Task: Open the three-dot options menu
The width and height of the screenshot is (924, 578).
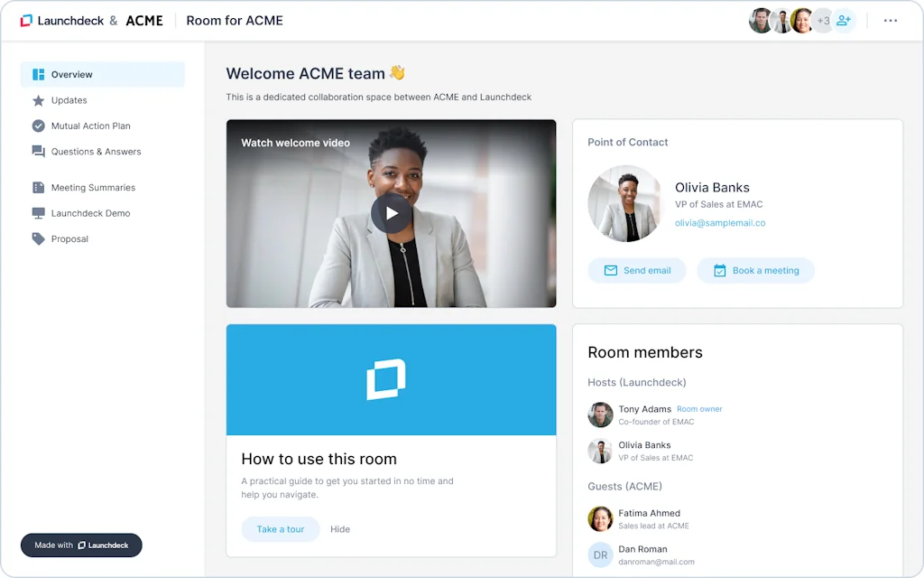Action: click(890, 20)
